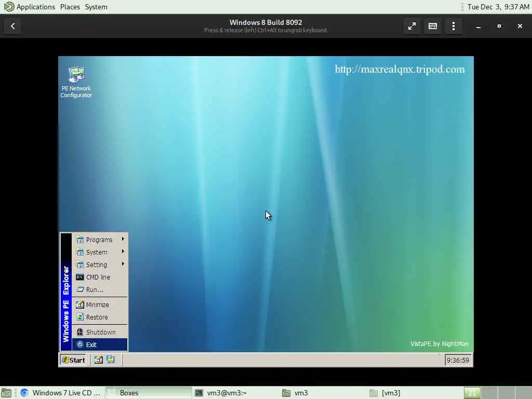This screenshot has height=399, width=532.
Task: Click the show desktop icon in bottom panel
Action: [x=6, y=393]
